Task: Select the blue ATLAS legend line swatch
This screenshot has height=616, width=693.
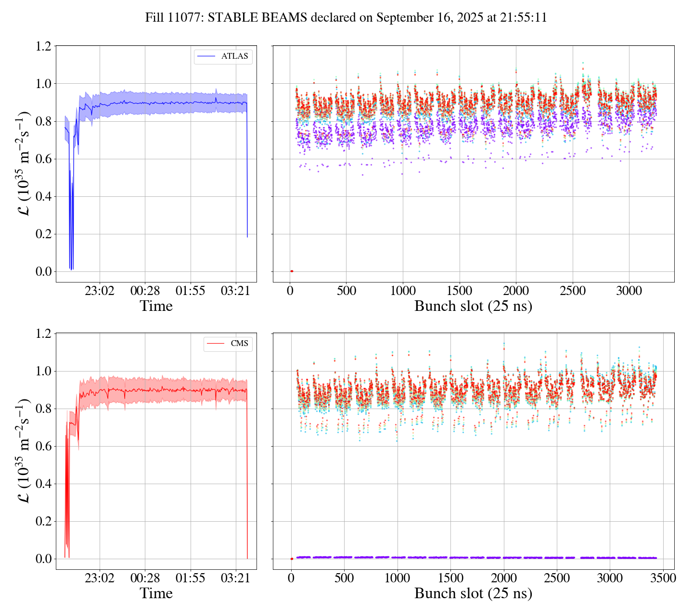Action: [206, 56]
